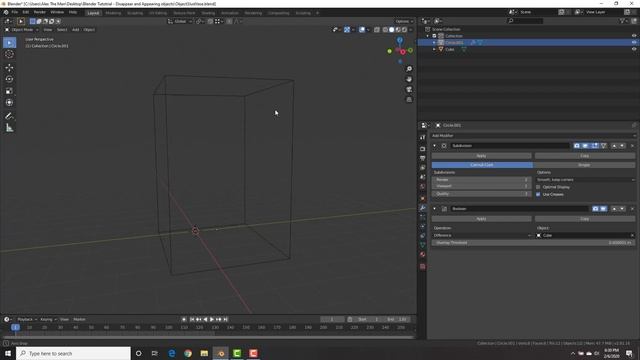
Task: Click Apply on the Subdivision modifier
Action: pyautogui.click(x=482, y=156)
